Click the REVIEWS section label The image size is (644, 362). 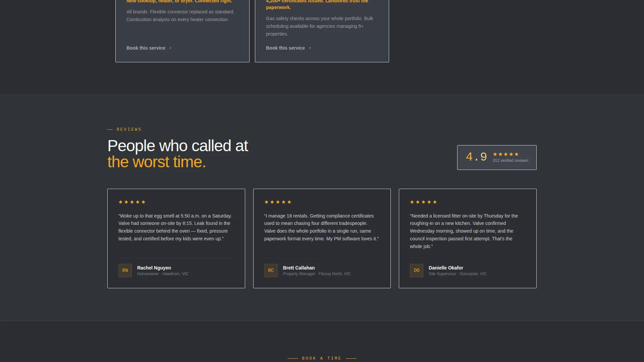click(129, 129)
